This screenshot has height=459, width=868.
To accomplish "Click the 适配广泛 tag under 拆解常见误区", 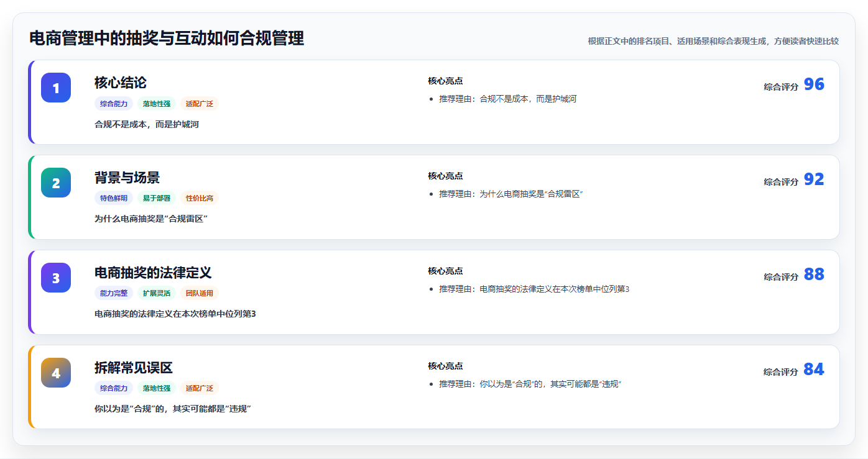I will (x=200, y=388).
